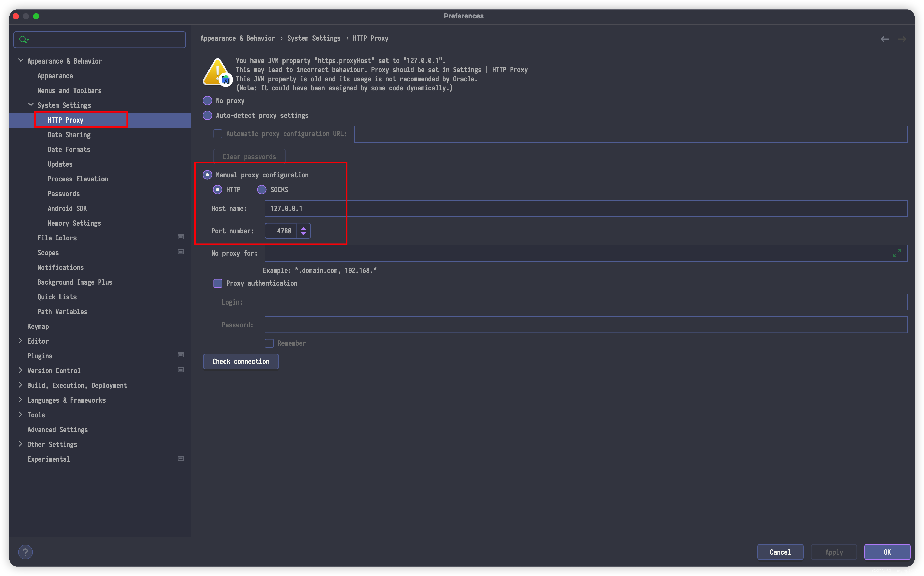This screenshot has width=924, height=576.
Task: Click the search magnifier icon
Action: pos(23,40)
